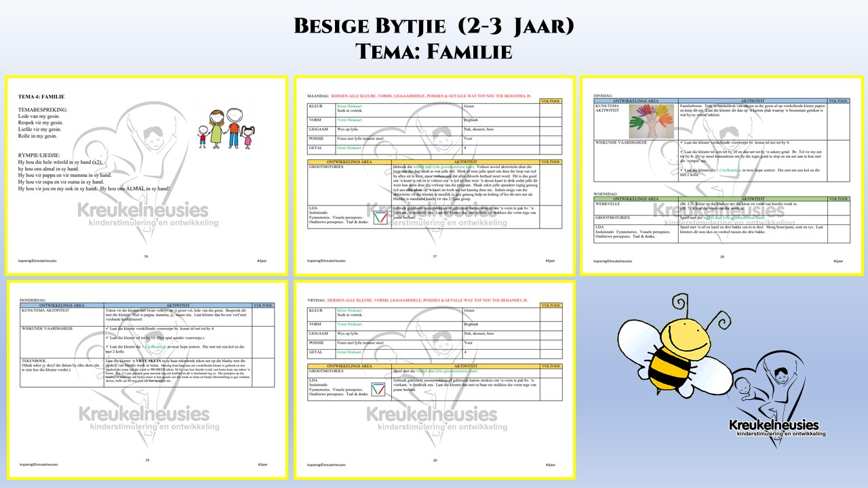The image size is (868, 488).
Task: Click the "Tema: Familie" subtitle
Action: [434, 51]
